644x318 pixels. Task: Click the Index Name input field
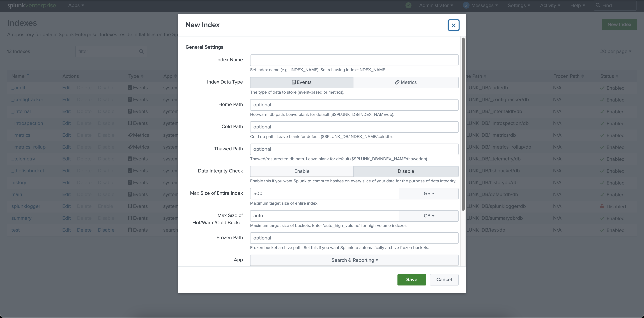(354, 60)
